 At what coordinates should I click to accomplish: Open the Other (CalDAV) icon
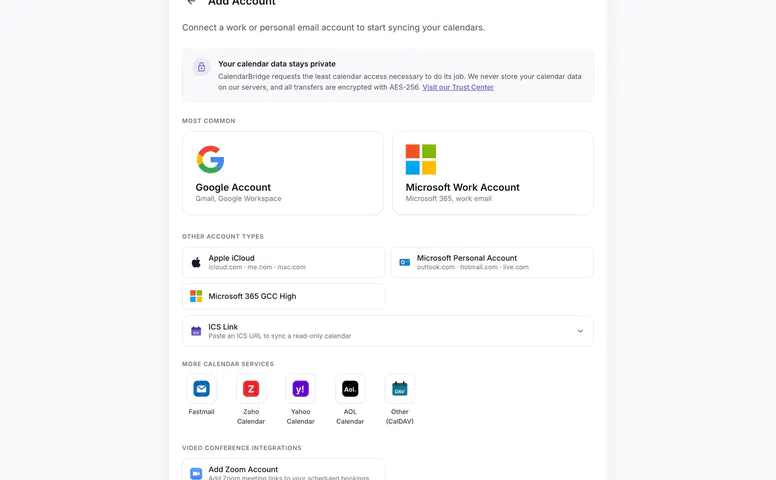(x=399, y=389)
